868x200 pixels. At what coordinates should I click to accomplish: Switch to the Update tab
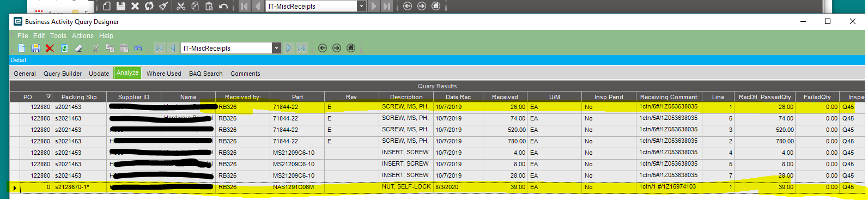coord(99,74)
